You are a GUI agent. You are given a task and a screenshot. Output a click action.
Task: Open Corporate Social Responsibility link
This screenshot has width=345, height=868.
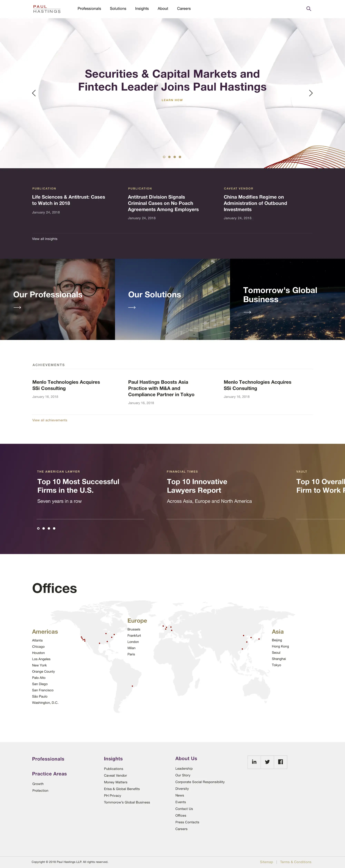coord(200,782)
